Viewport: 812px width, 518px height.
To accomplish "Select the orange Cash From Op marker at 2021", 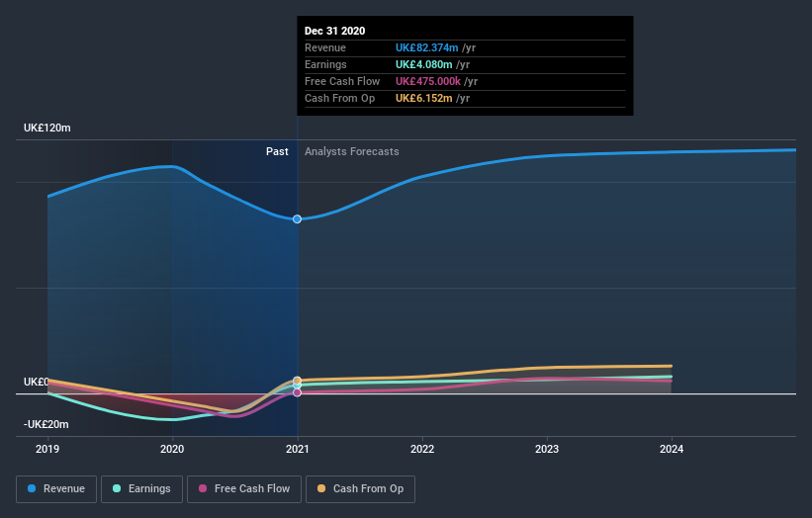I will [x=298, y=381].
